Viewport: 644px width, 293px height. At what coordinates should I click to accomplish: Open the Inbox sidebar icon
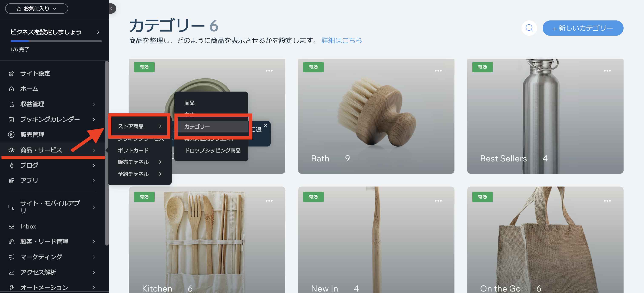pyautogui.click(x=11, y=226)
